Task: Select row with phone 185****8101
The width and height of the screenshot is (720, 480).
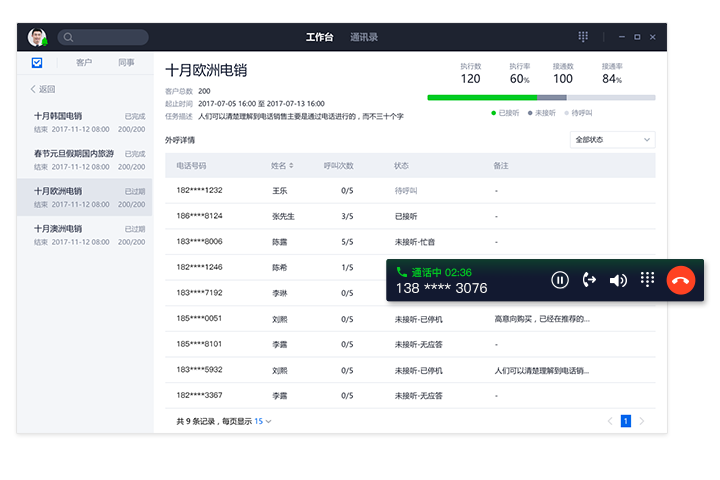Action: (x=410, y=344)
